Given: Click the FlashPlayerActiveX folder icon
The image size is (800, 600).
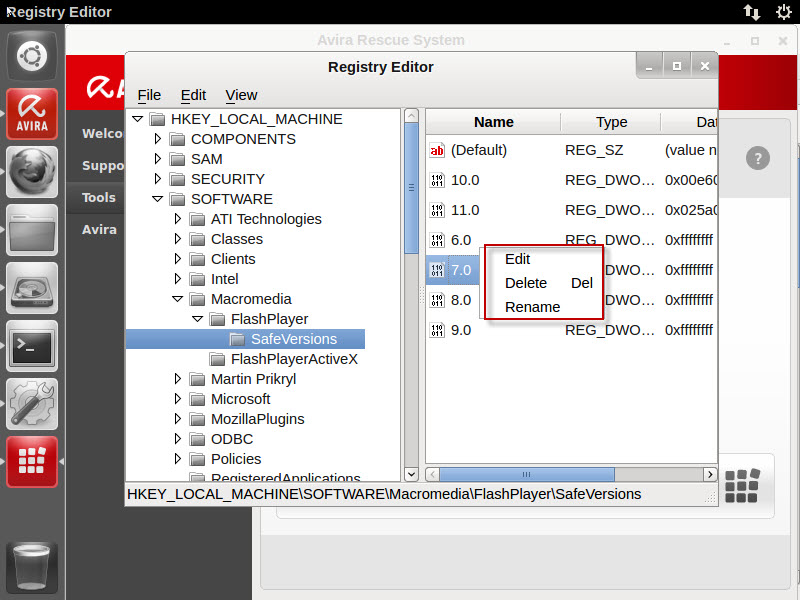Looking at the screenshot, I should pyautogui.click(x=217, y=360).
